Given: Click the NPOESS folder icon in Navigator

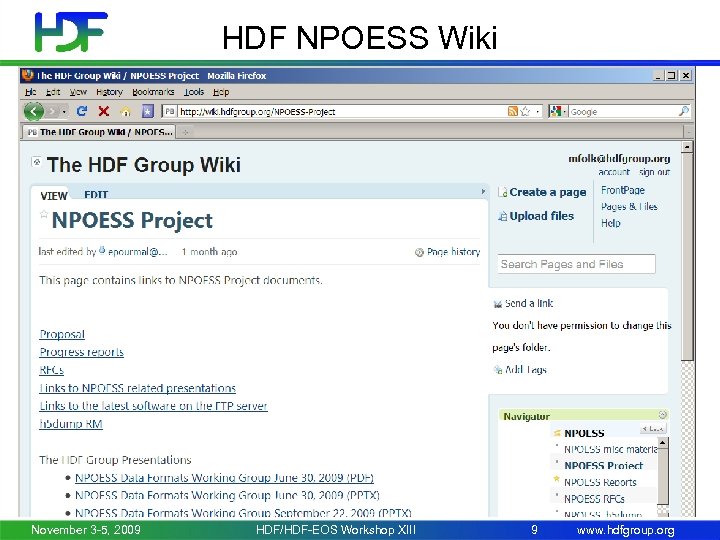Looking at the screenshot, I should [x=557, y=433].
